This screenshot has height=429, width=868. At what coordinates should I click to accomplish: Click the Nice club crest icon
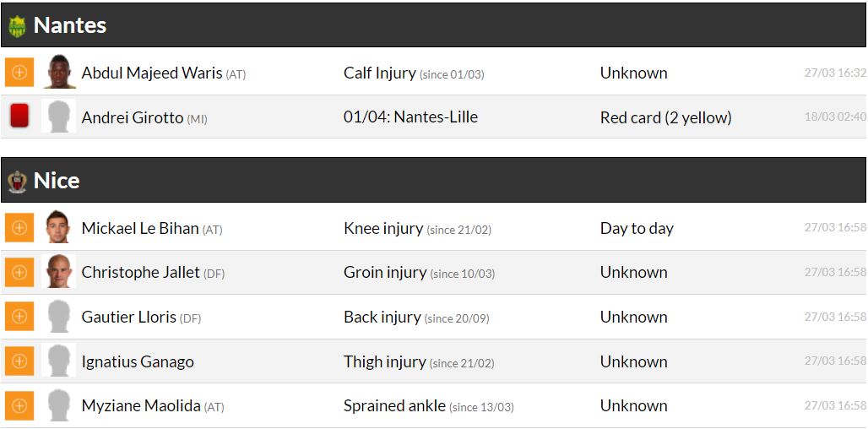(17, 182)
